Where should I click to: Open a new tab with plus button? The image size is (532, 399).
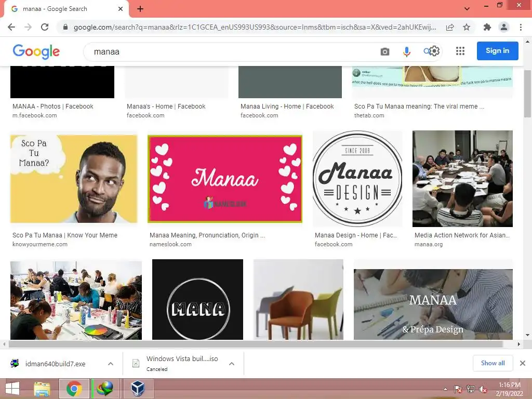pyautogui.click(x=140, y=9)
